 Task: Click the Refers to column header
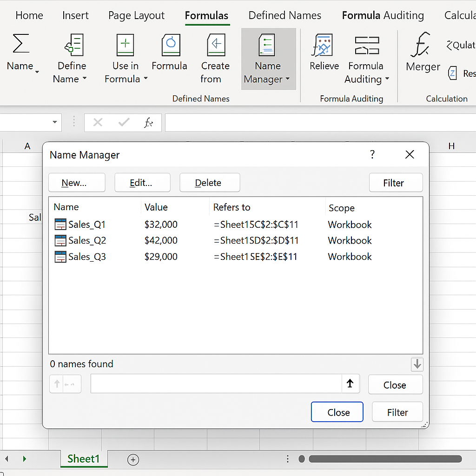(231, 207)
